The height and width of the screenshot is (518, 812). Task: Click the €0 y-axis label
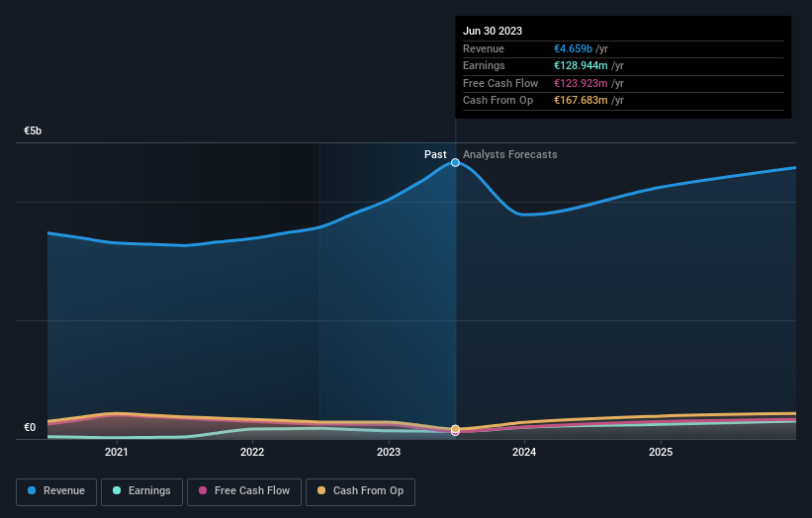(x=30, y=427)
